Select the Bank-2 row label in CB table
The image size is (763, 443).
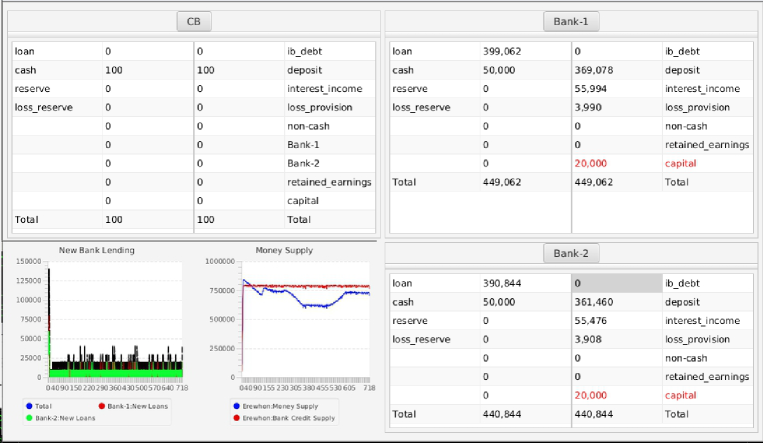coord(303,163)
